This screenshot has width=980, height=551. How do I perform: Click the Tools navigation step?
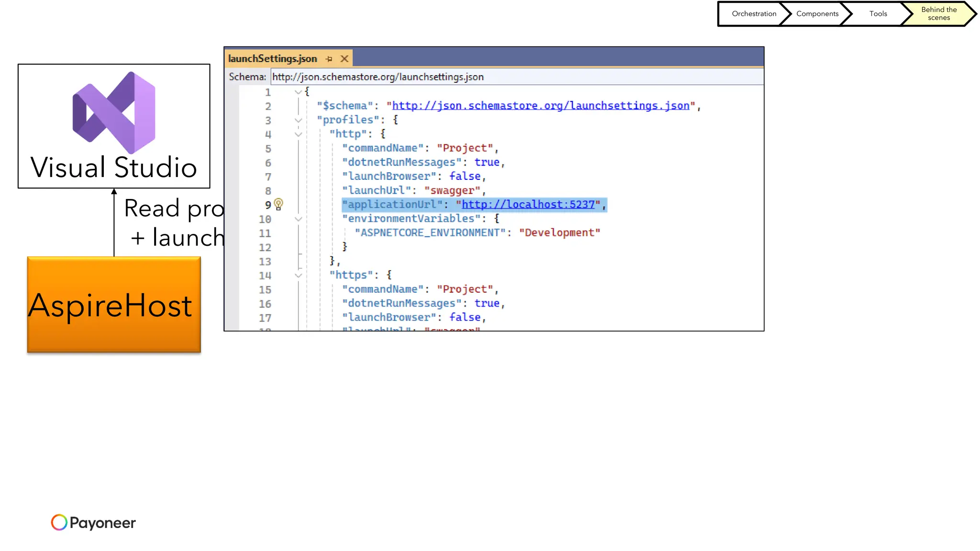(x=878, y=14)
